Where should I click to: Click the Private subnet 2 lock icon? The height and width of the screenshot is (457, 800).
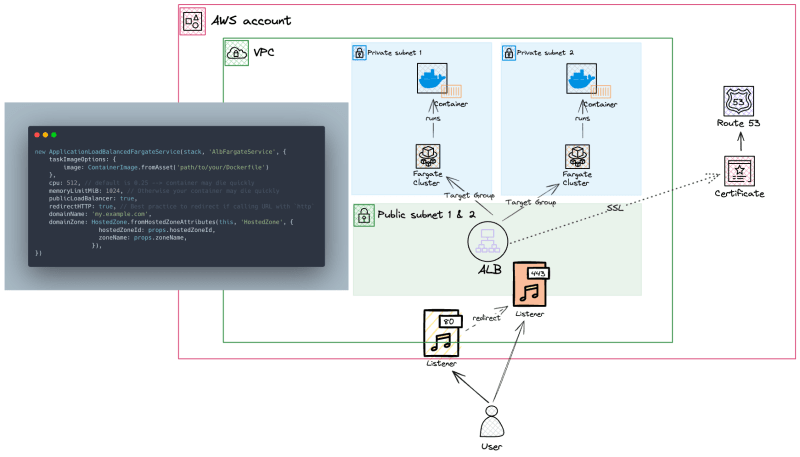click(509, 53)
